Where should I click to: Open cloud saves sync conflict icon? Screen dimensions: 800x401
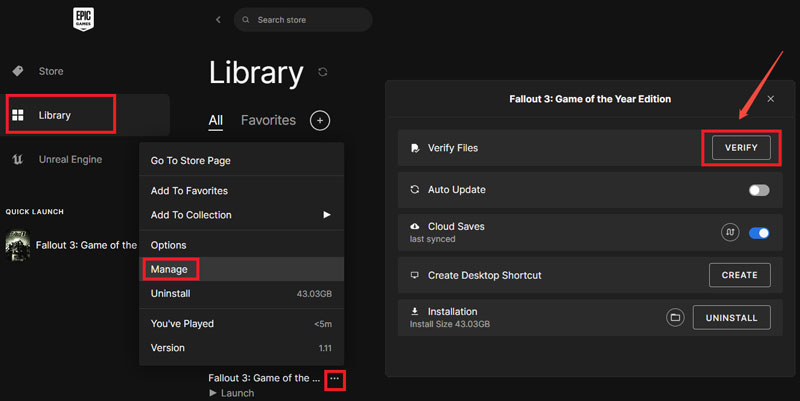tap(730, 233)
